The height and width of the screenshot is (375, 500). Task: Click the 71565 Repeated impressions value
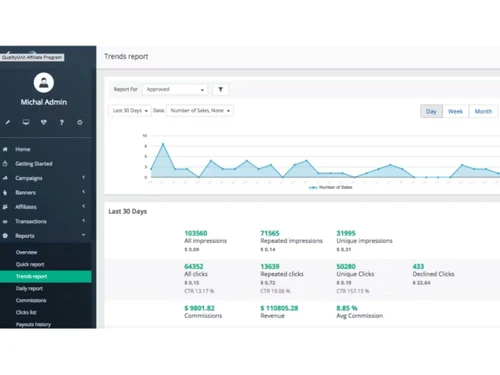270,233
